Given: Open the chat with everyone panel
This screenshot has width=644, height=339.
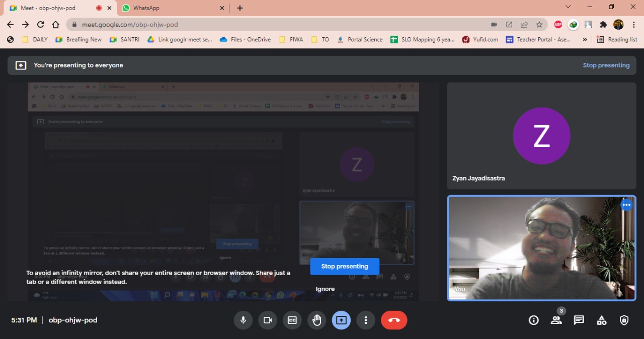Looking at the screenshot, I should pyautogui.click(x=579, y=320).
